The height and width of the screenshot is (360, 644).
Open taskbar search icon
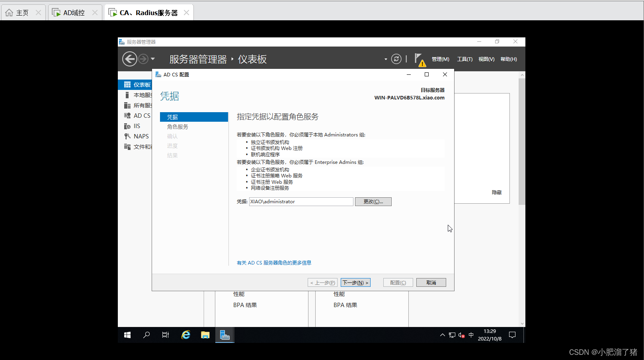pyautogui.click(x=146, y=335)
